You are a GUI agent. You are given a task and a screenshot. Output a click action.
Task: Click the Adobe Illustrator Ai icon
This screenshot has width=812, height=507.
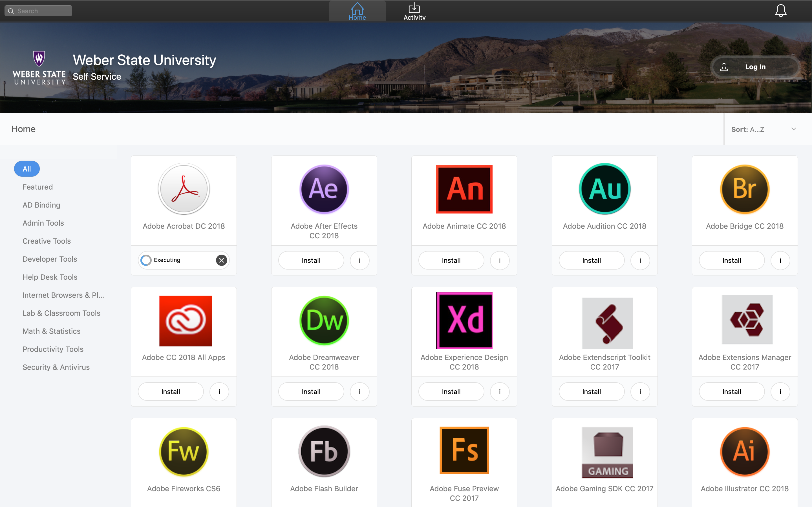click(x=745, y=451)
